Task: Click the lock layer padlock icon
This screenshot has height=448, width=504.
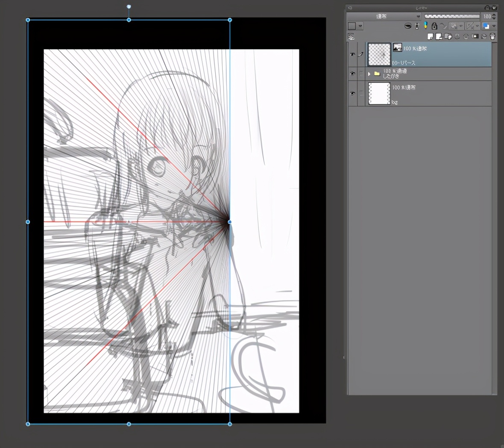Action: coord(434,26)
